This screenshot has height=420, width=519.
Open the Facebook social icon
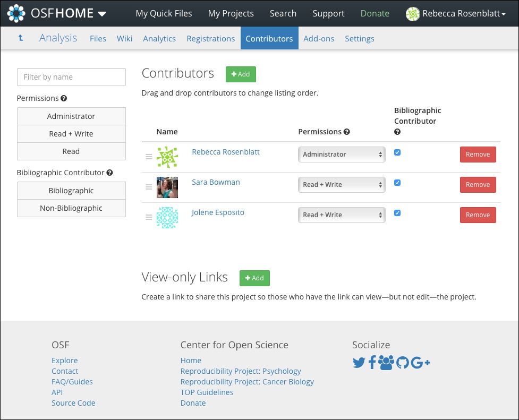372,363
